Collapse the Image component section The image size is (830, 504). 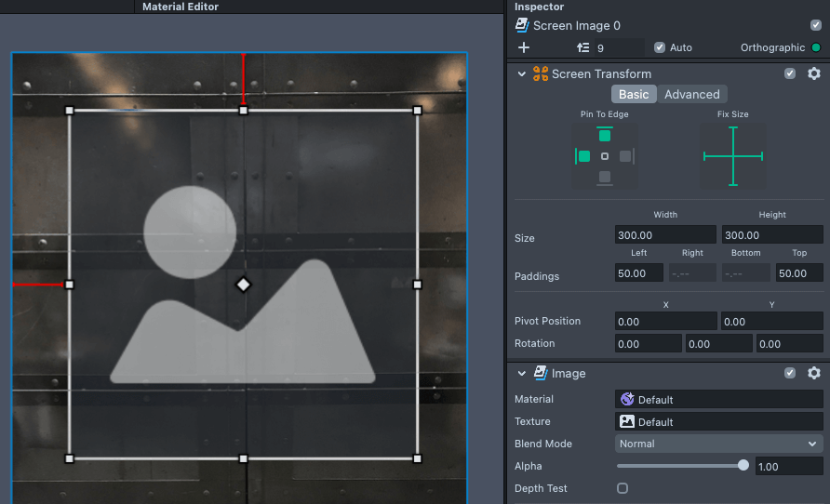[x=522, y=373]
